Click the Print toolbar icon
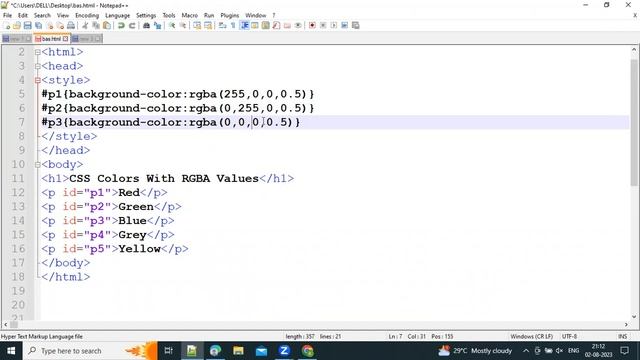 point(71,26)
